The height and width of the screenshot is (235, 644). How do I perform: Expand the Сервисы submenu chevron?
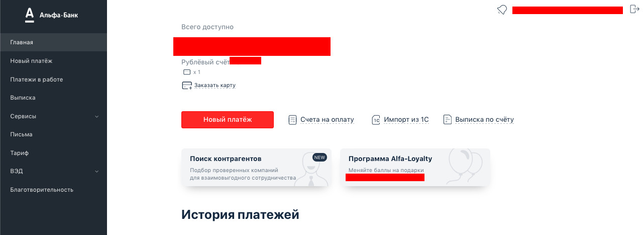97,116
